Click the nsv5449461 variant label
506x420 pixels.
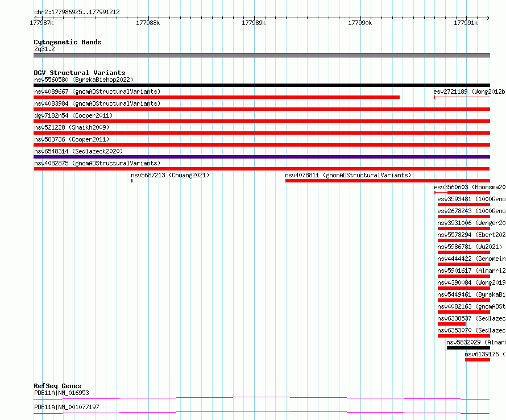tap(471, 294)
